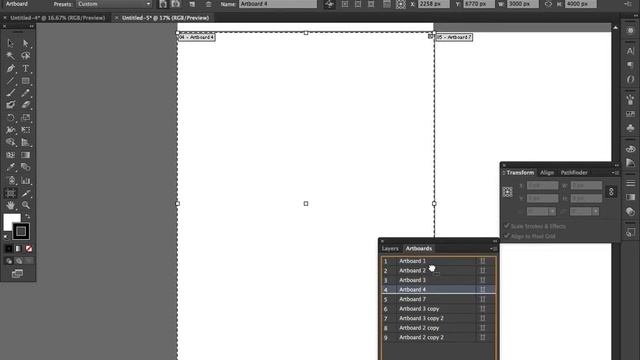Click the black Stroke color swatch
The height and width of the screenshot is (360, 640).
point(21,231)
